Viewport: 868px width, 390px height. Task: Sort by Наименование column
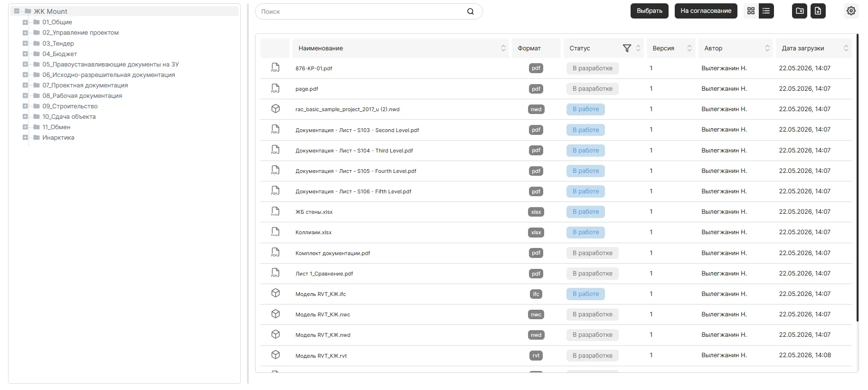tap(503, 48)
